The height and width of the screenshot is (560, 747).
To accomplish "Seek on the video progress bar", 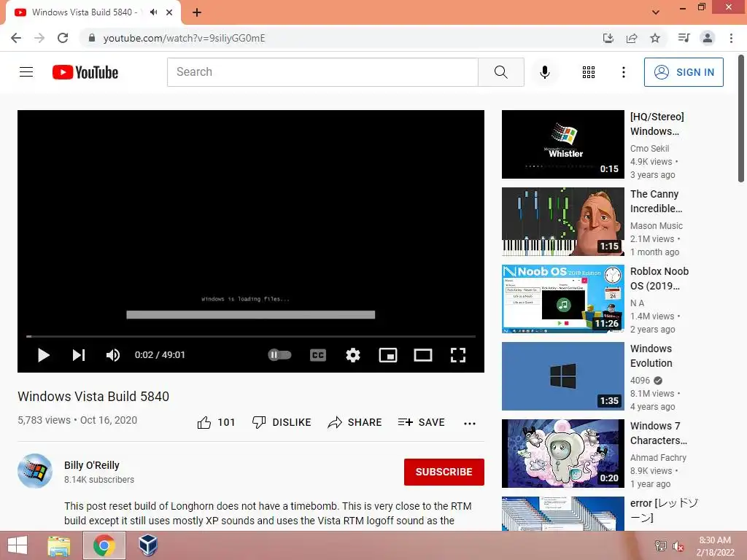I will tap(251, 336).
